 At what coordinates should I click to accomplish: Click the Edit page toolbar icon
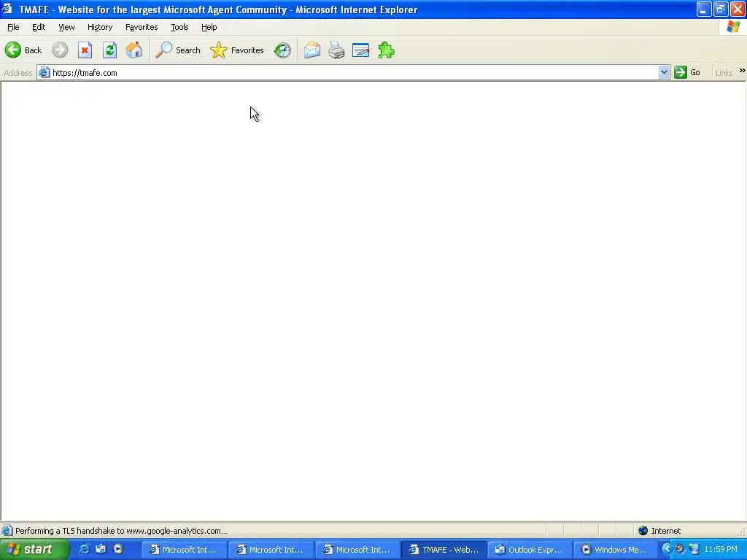point(360,50)
